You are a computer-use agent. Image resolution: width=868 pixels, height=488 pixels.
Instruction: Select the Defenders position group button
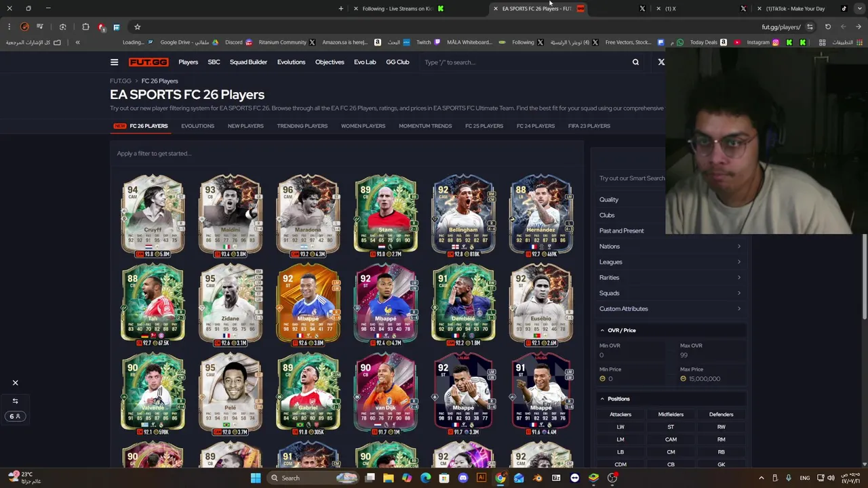[721, 414]
